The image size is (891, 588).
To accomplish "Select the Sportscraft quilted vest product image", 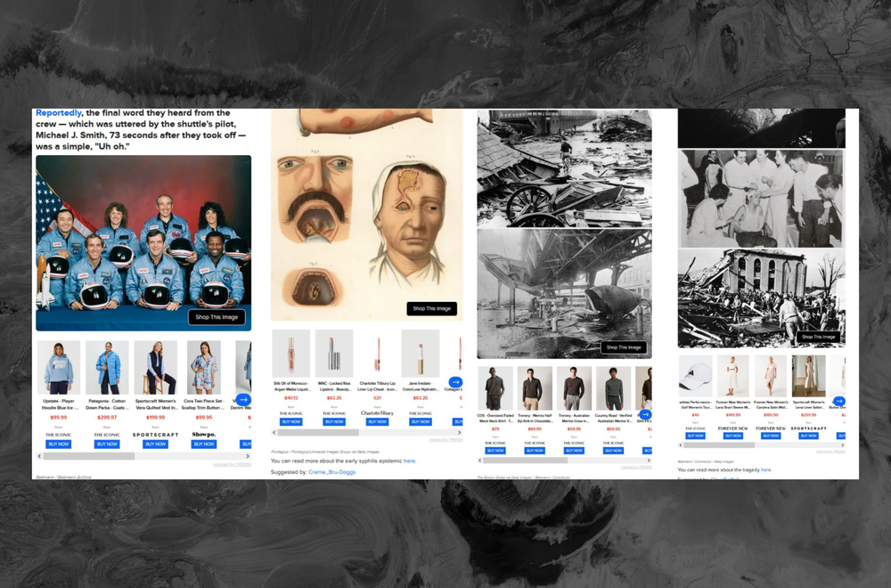I will [155, 368].
